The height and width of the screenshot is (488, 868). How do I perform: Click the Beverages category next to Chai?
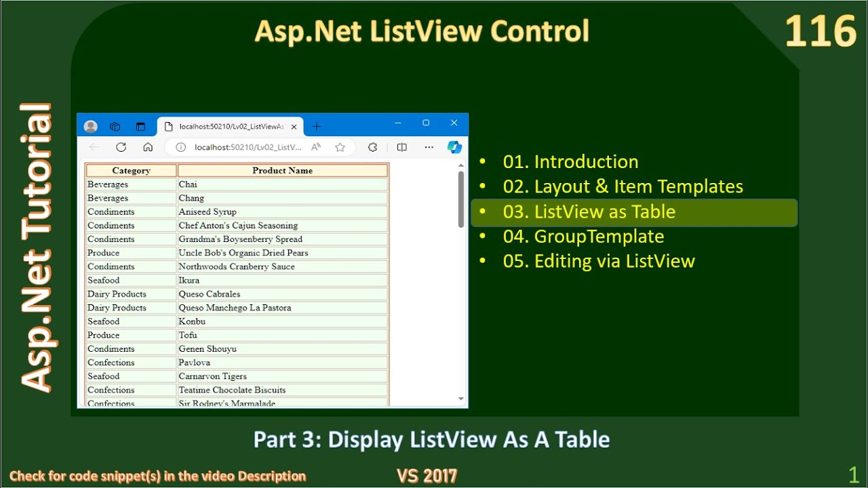coord(132,184)
